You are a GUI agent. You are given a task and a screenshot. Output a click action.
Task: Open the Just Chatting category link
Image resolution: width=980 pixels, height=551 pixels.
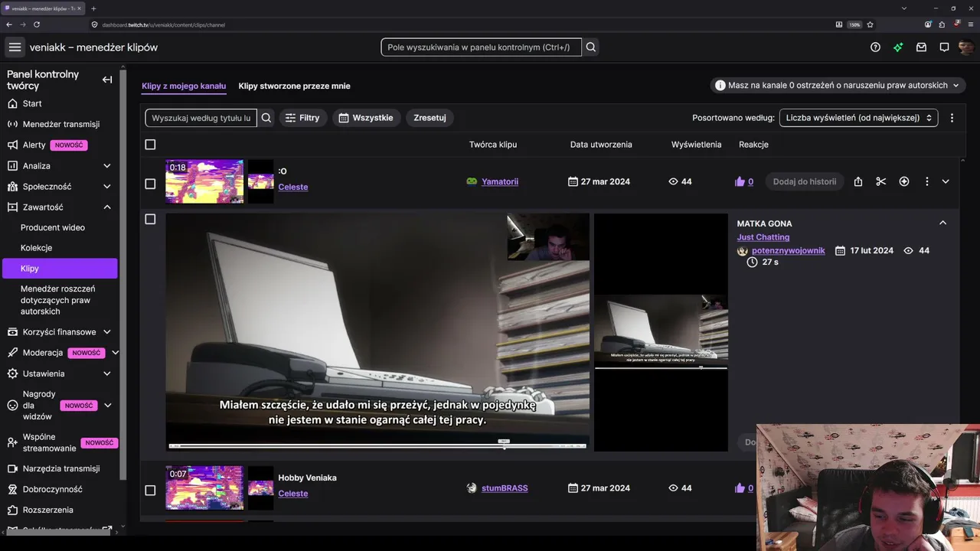point(763,237)
